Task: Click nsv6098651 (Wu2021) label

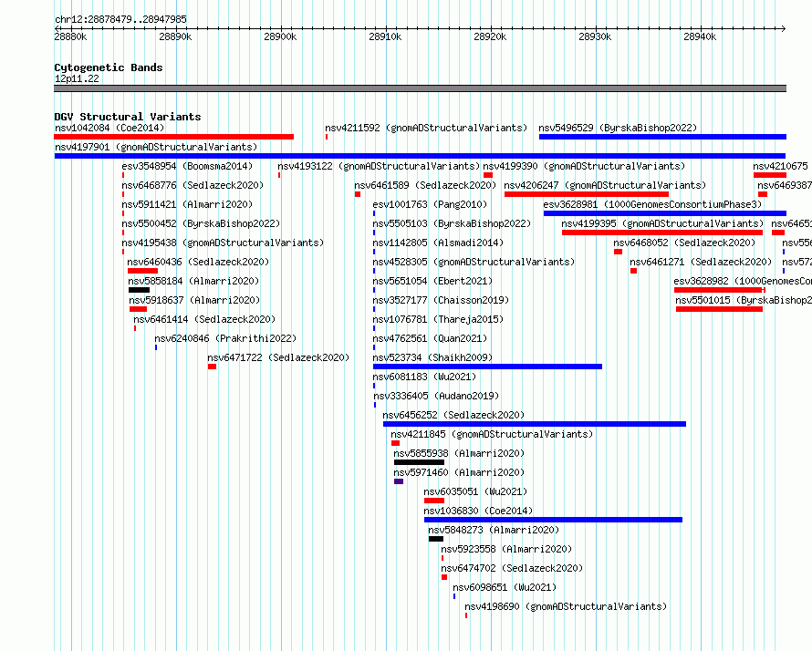Action: coord(505,587)
